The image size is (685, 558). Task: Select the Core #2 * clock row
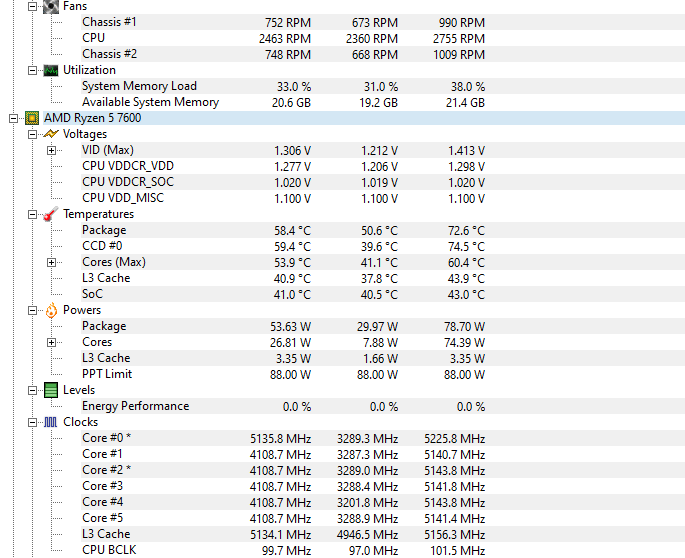[x=383, y=470]
